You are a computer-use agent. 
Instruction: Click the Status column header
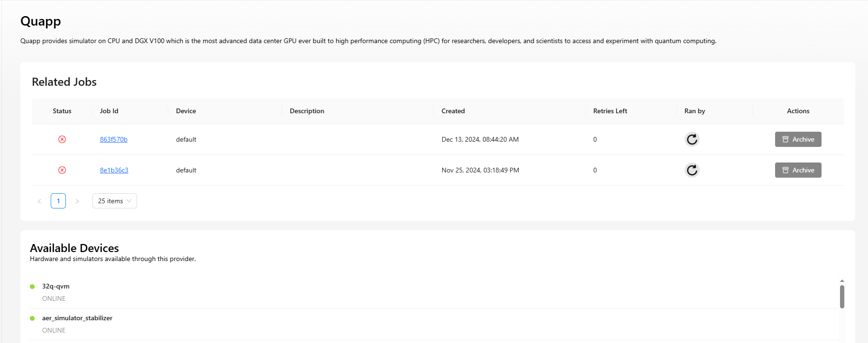[62, 111]
